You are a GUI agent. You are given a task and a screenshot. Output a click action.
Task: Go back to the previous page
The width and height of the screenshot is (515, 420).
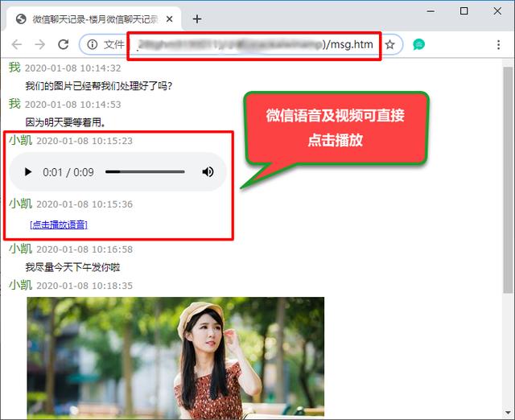point(17,45)
